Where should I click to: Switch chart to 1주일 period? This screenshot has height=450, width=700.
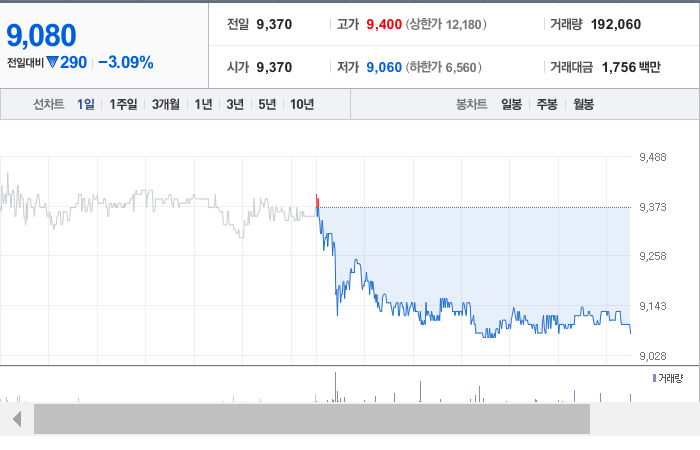click(x=123, y=104)
